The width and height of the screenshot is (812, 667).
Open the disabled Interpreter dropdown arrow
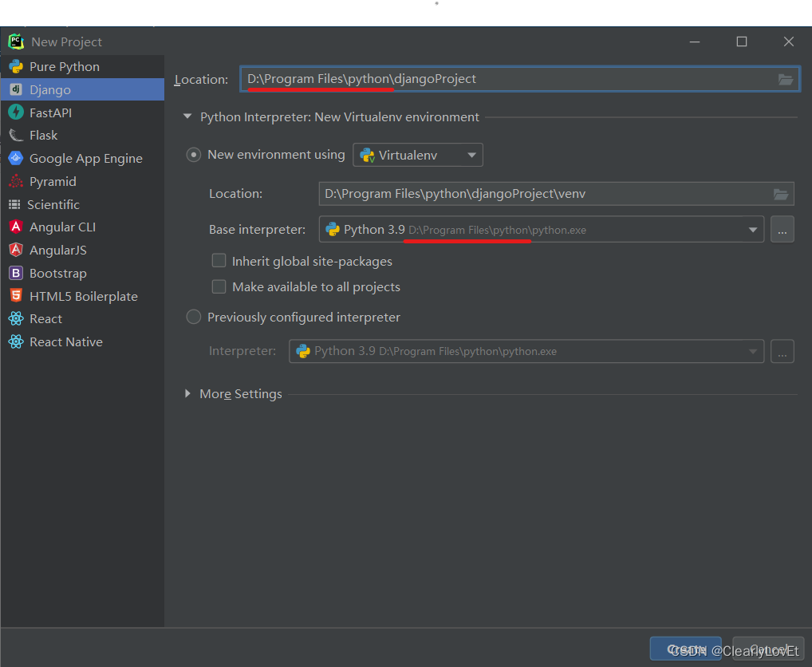coord(753,352)
